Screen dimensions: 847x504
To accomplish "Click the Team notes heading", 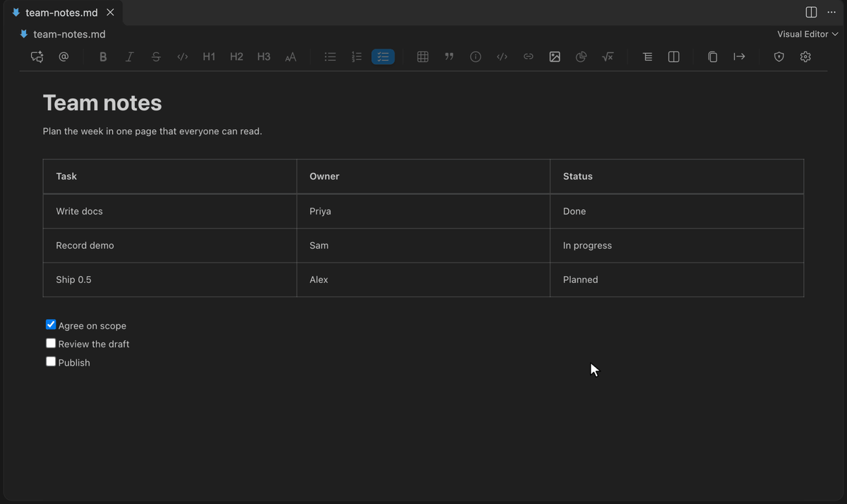I will coord(102,103).
